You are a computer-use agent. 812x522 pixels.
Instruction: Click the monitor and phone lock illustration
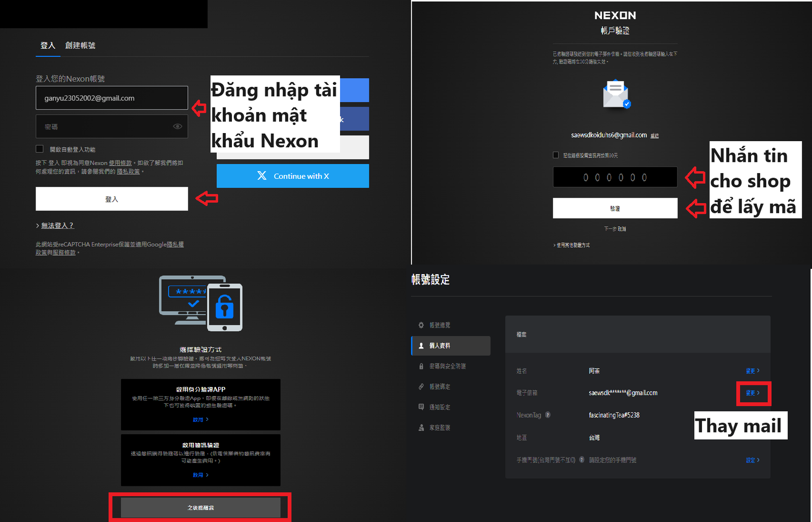(200, 303)
